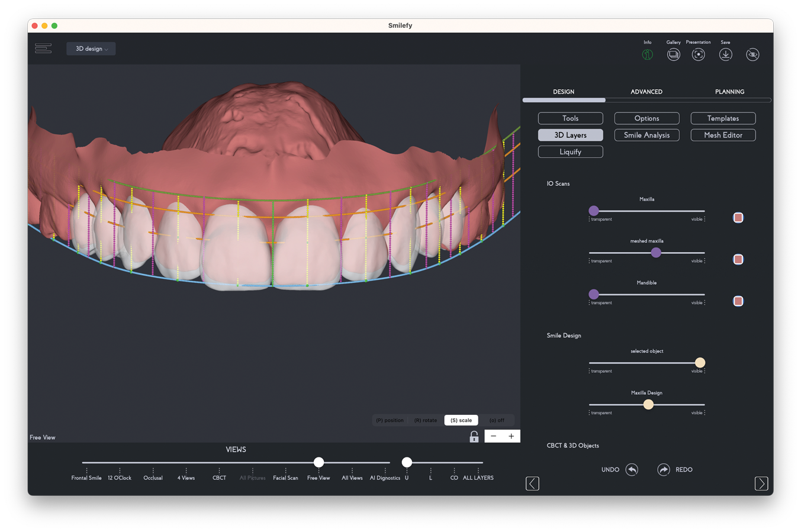The height and width of the screenshot is (532, 801).
Task: Open the Gallery icon
Action: (673, 54)
